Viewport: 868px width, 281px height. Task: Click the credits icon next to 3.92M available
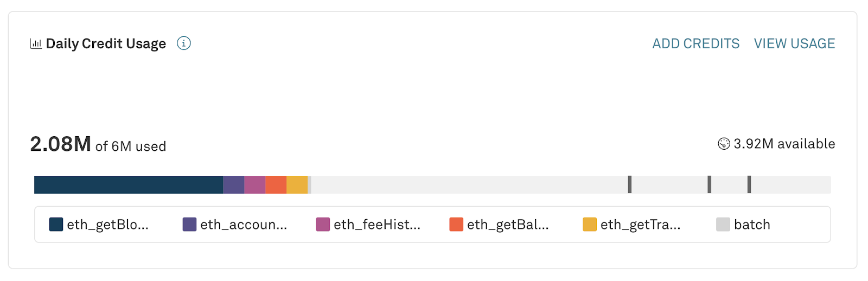pos(724,144)
